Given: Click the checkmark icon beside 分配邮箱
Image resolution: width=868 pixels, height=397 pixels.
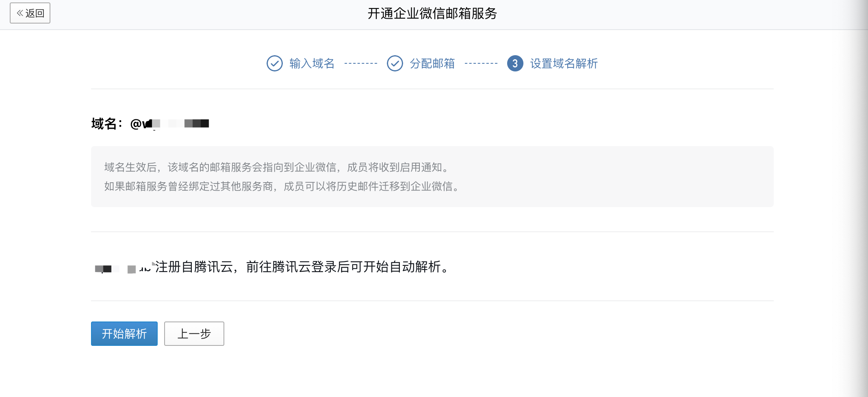Looking at the screenshot, I should coord(395,63).
